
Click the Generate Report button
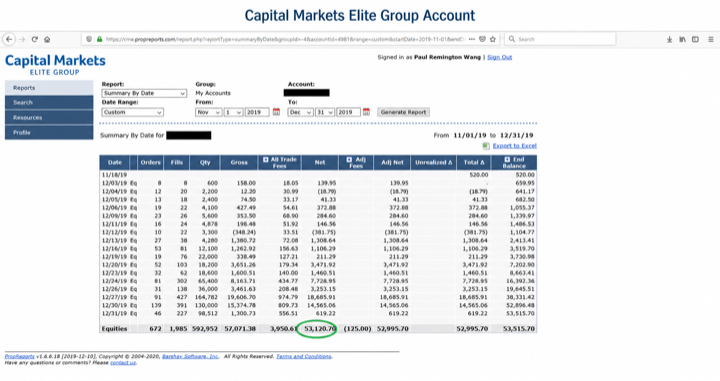[403, 112]
